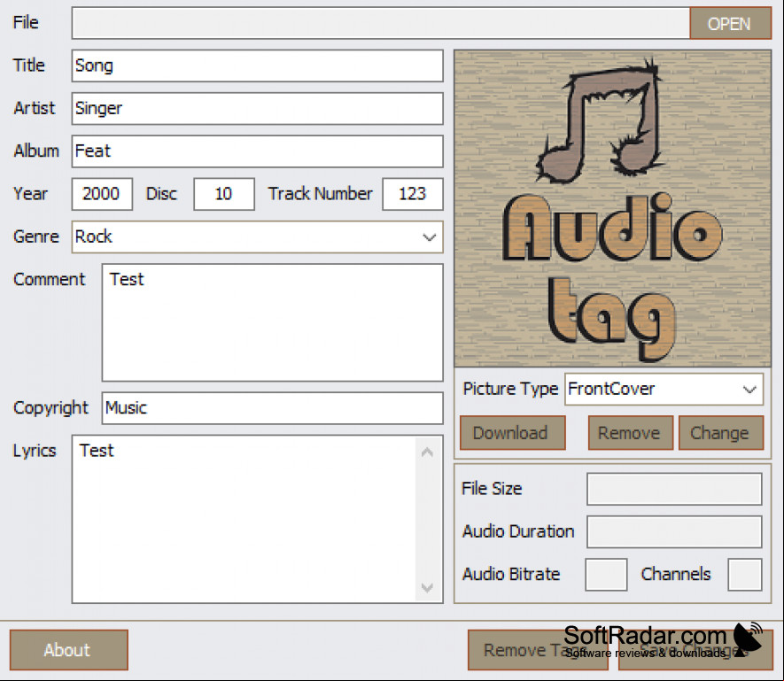
Task: Click the Audio Bitrate readout box
Action: pos(606,575)
